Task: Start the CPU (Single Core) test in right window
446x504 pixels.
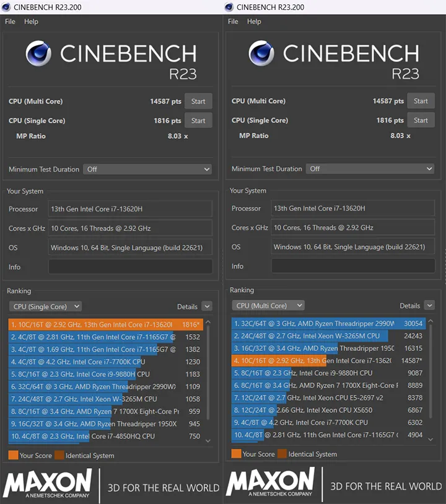Action: coord(421,120)
